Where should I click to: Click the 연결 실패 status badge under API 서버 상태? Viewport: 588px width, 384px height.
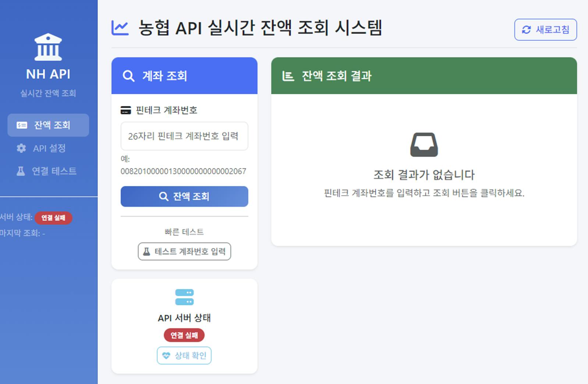184,335
